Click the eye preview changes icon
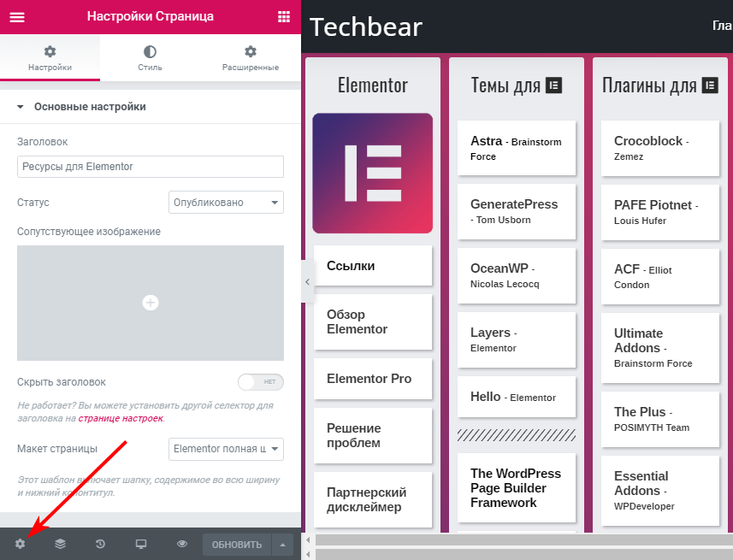 coord(181,544)
